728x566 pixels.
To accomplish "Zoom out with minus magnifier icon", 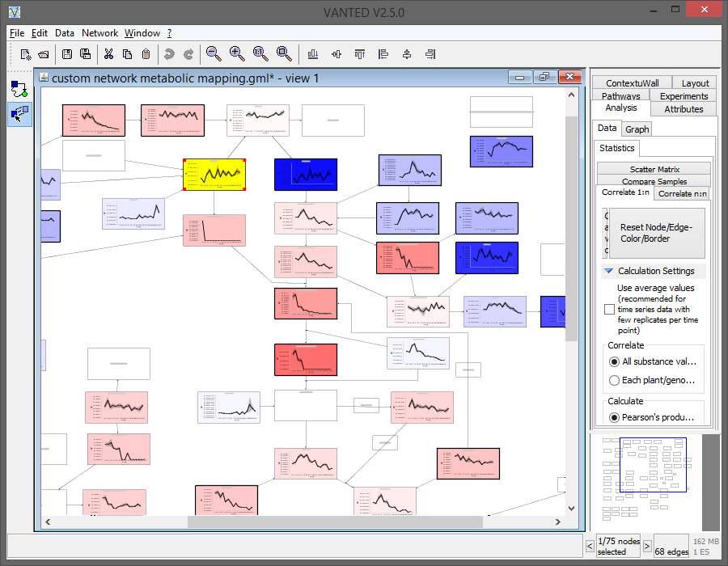I will point(214,54).
